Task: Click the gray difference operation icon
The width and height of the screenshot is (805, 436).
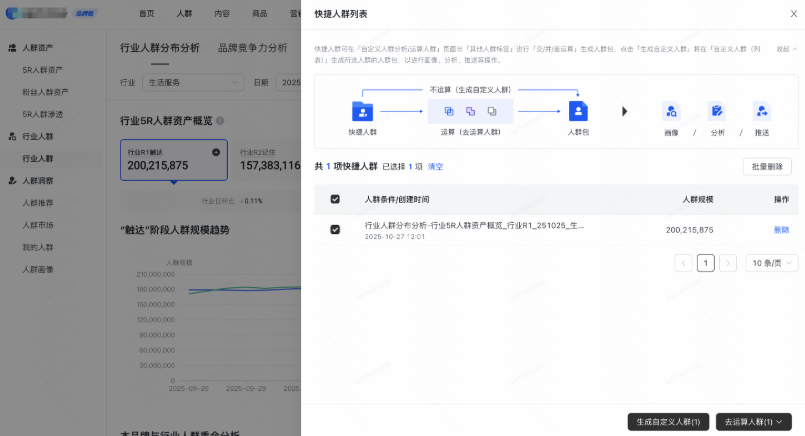Action: click(x=492, y=111)
